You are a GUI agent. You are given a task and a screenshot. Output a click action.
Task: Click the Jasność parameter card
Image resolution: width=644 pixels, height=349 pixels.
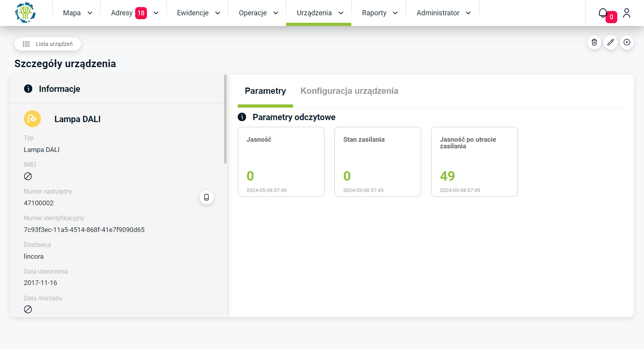coord(281,161)
